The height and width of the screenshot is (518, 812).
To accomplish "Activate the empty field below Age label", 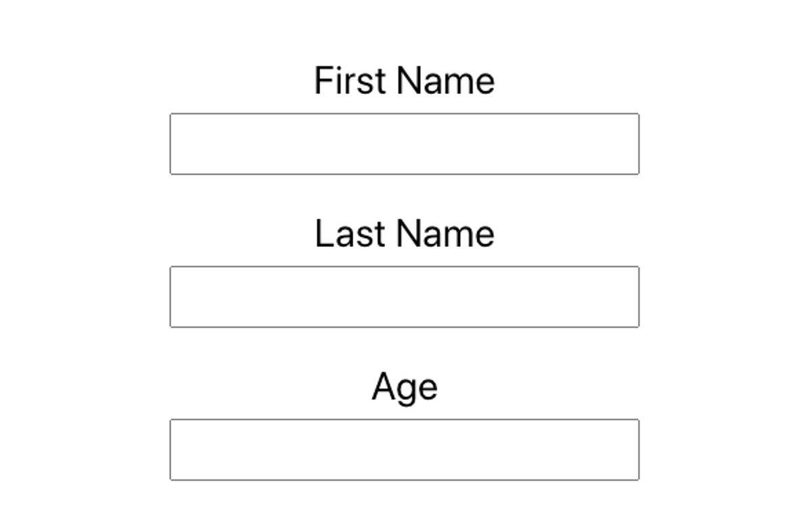I will 404,450.
